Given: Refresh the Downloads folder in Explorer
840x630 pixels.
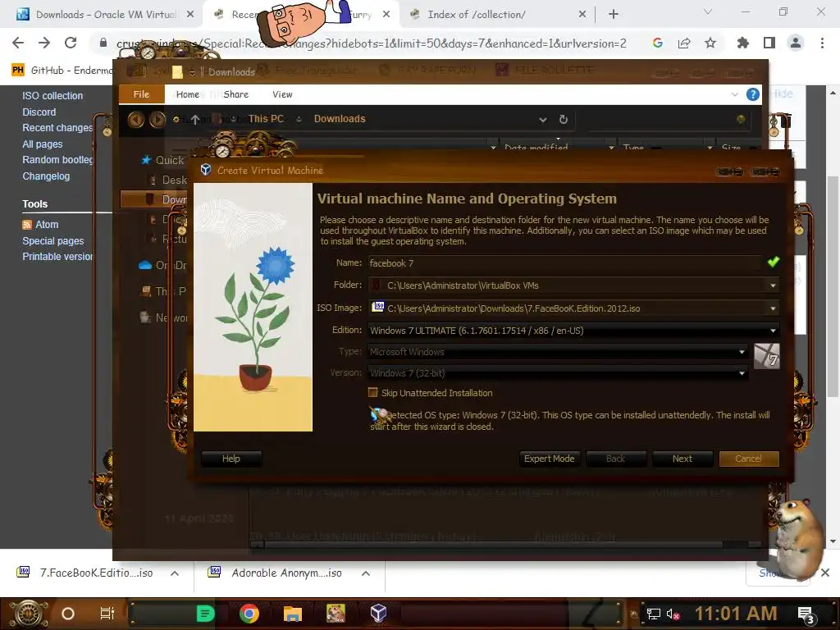Looking at the screenshot, I should click(563, 120).
